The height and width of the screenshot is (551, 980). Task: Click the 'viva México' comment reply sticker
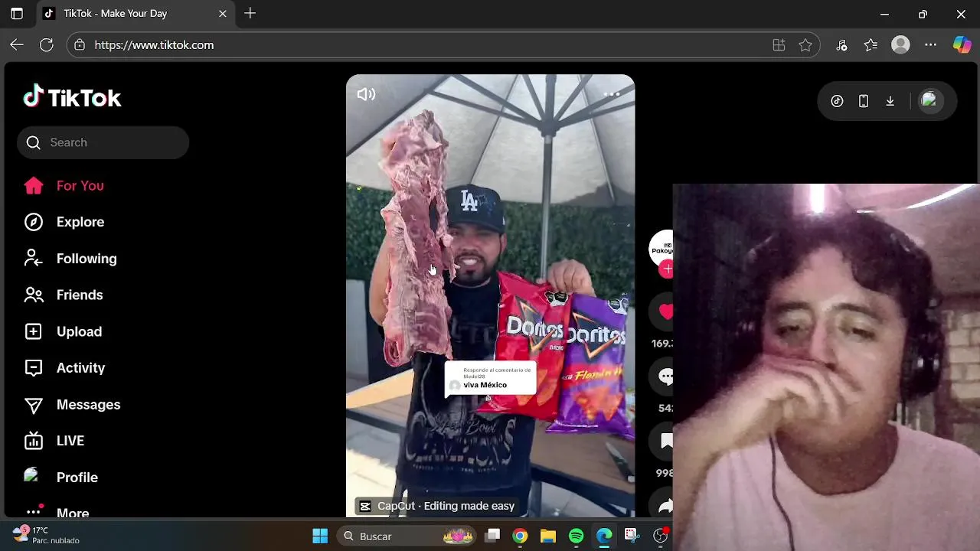coord(490,379)
